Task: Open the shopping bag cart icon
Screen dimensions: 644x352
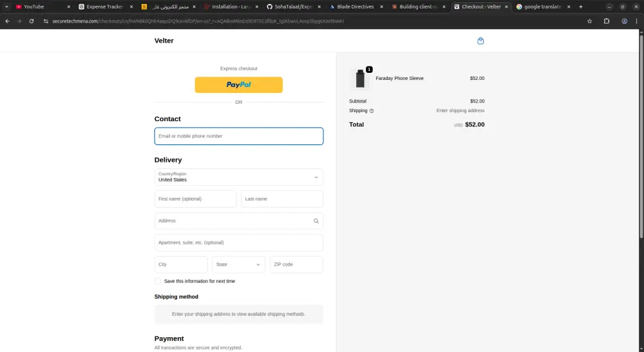Action: click(480, 41)
